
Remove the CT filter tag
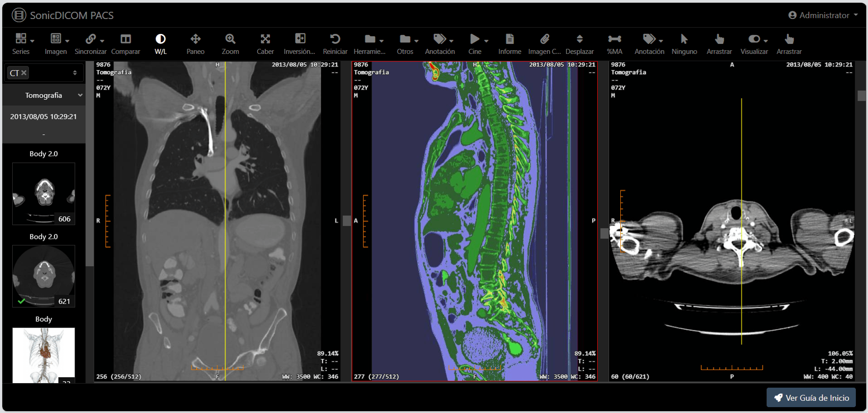point(24,73)
